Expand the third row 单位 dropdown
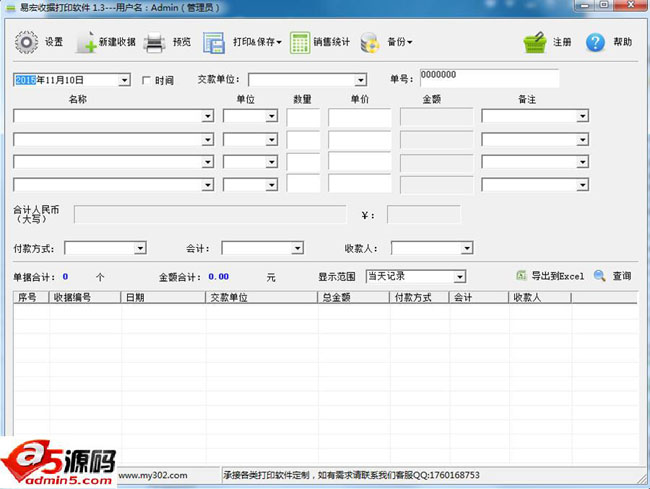650x489 pixels. [272, 162]
